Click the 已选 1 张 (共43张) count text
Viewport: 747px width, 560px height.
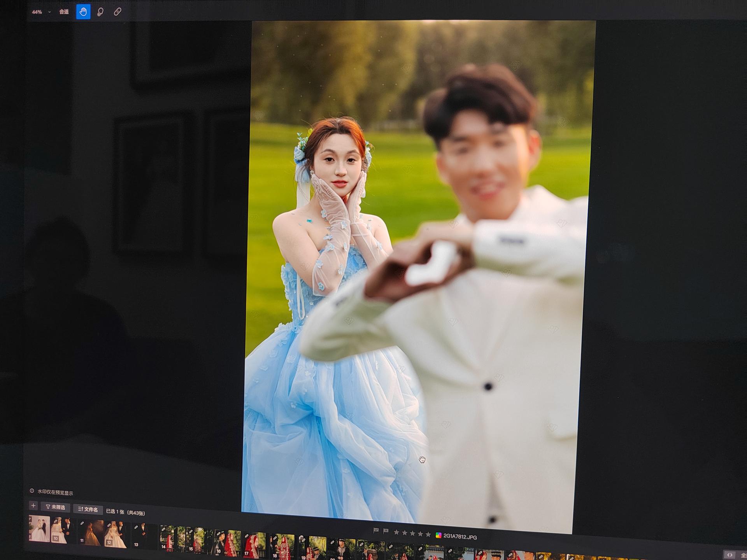pos(126,513)
